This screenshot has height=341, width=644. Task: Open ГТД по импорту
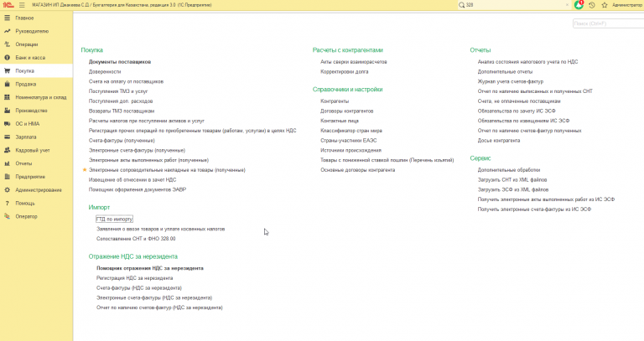pos(115,220)
